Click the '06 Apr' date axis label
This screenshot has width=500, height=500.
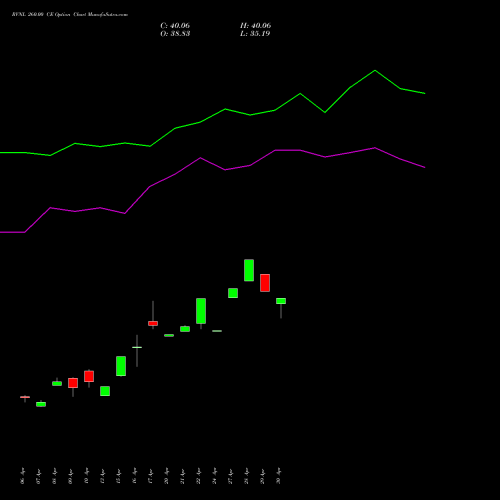(23, 476)
